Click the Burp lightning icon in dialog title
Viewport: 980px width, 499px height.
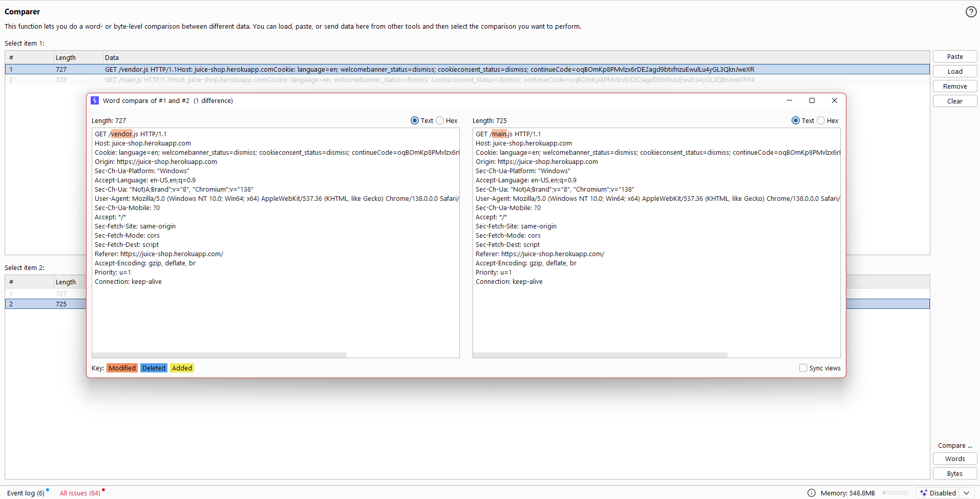[95, 100]
